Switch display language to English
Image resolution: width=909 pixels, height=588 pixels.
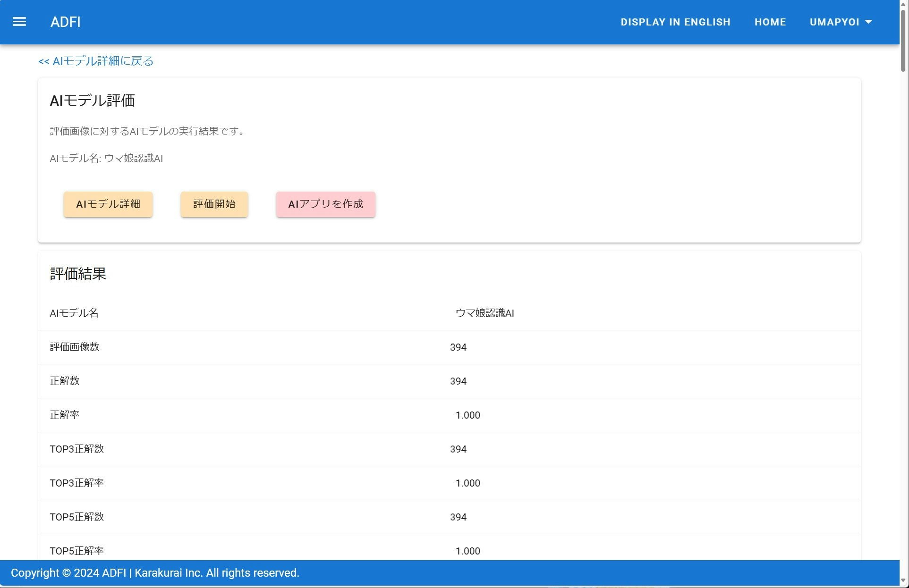tap(675, 22)
